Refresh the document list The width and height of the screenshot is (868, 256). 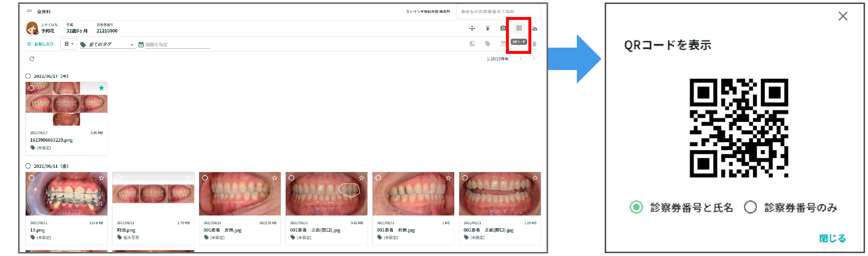tap(32, 59)
